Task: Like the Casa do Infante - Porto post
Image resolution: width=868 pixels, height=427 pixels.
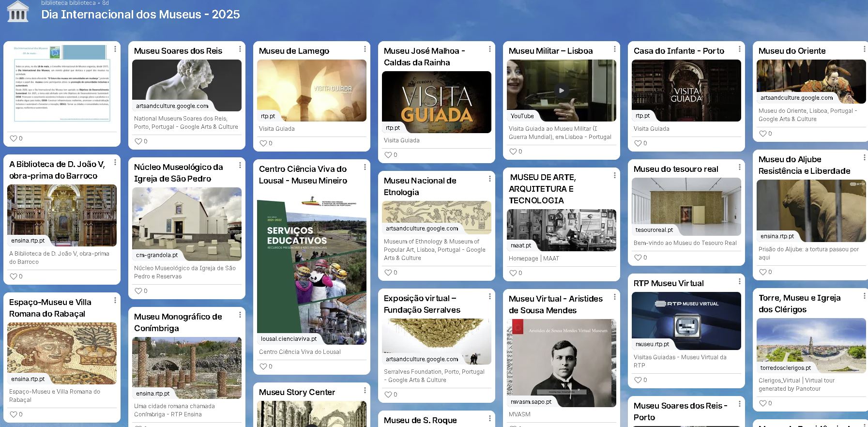Action: point(638,143)
